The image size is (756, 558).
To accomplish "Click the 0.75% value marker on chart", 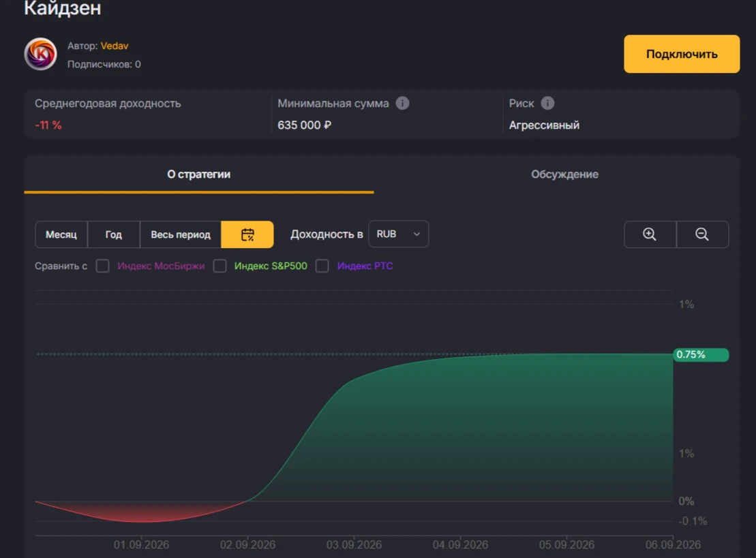I will point(701,355).
